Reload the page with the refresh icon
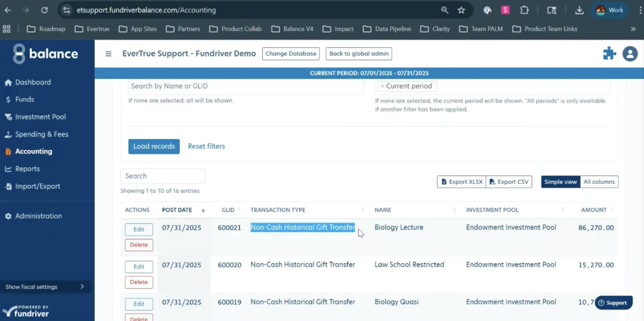The width and height of the screenshot is (644, 321). tap(45, 10)
